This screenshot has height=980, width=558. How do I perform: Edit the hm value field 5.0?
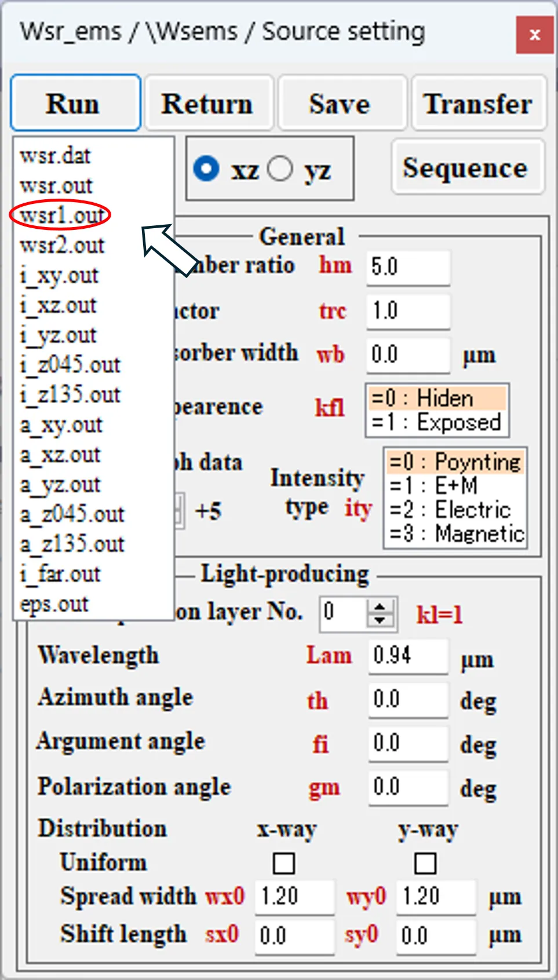(408, 268)
